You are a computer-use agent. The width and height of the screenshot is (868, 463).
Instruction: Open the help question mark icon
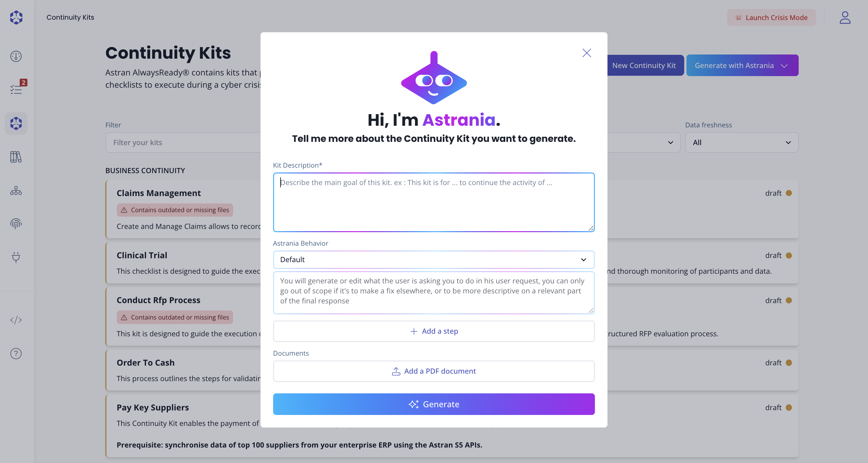pos(16,353)
